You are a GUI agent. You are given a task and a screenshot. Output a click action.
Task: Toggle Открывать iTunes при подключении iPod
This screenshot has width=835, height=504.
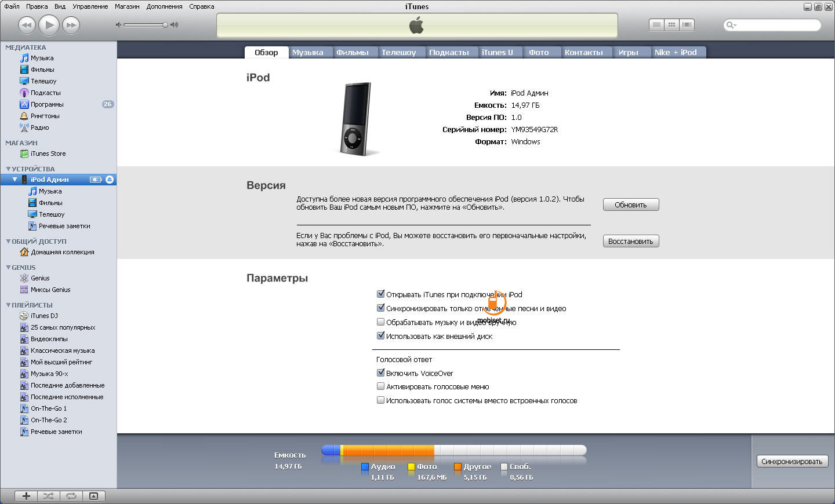point(381,294)
